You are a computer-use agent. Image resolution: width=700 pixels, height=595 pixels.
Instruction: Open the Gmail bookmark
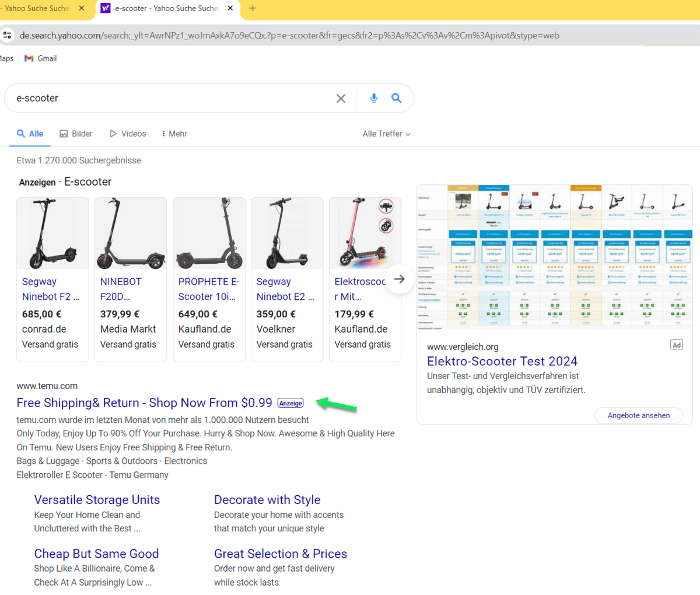click(41, 58)
